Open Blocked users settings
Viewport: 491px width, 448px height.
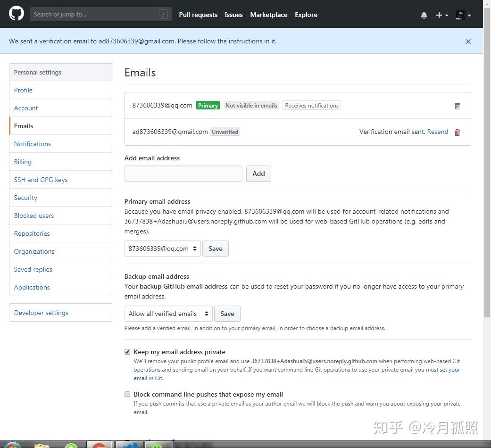click(x=61, y=216)
